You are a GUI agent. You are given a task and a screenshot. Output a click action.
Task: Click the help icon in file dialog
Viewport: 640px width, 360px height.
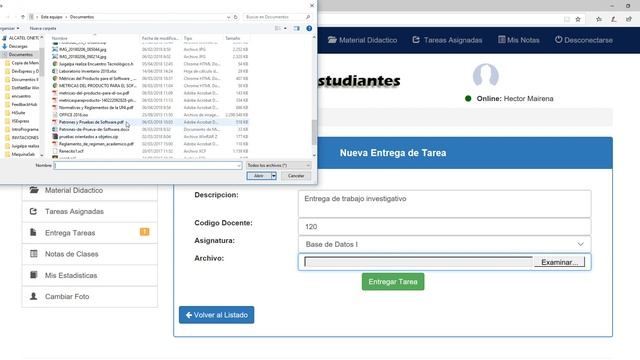click(x=309, y=28)
